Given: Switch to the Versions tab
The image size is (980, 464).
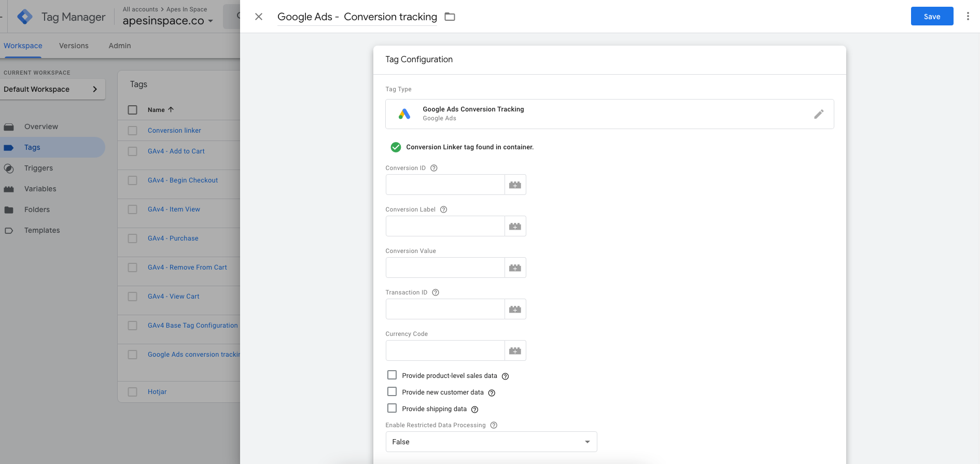Looking at the screenshot, I should click(x=74, y=46).
